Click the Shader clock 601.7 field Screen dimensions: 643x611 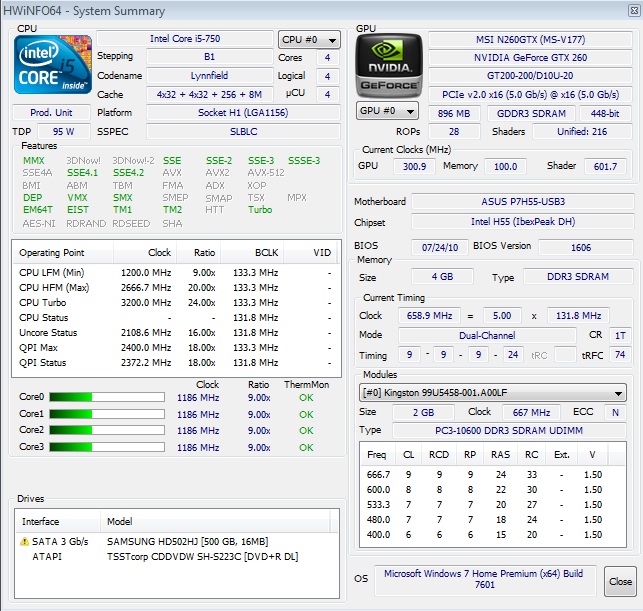point(605,166)
